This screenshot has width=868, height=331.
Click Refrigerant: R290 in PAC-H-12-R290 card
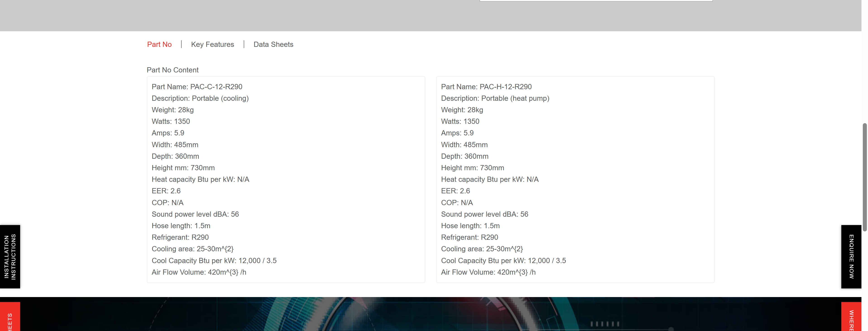pos(469,237)
